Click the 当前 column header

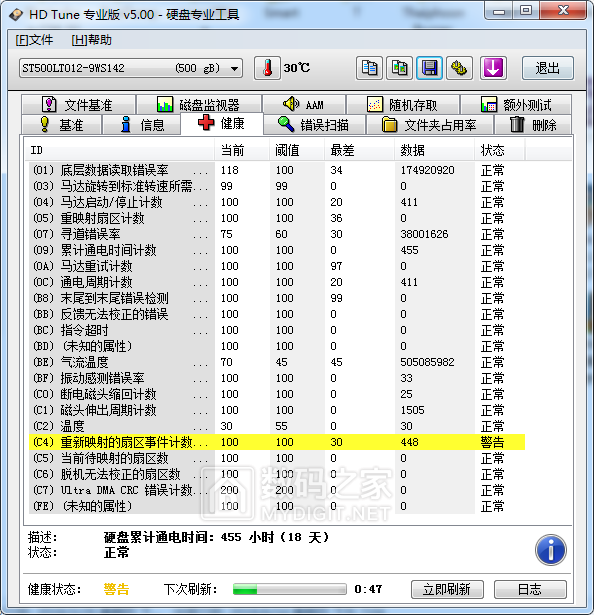point(242,150)
